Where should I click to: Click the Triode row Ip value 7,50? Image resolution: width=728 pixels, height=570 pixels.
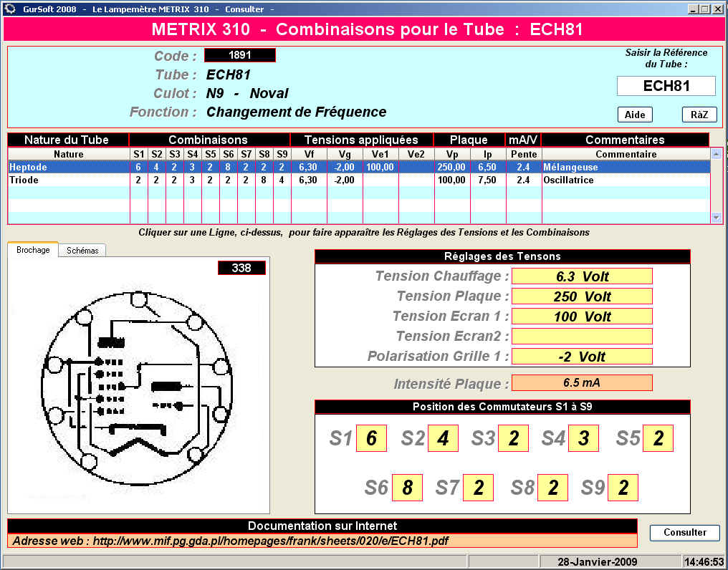click(487, 180)
